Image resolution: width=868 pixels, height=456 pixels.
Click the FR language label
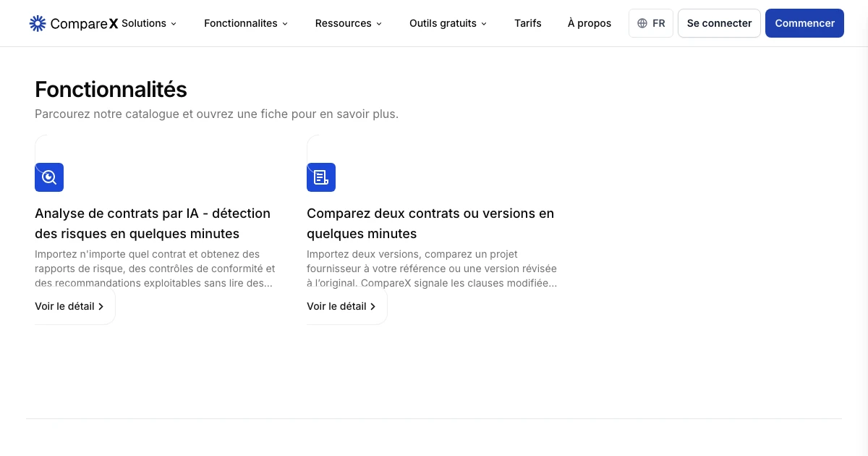pyautogui.click(x=658, y=23)
